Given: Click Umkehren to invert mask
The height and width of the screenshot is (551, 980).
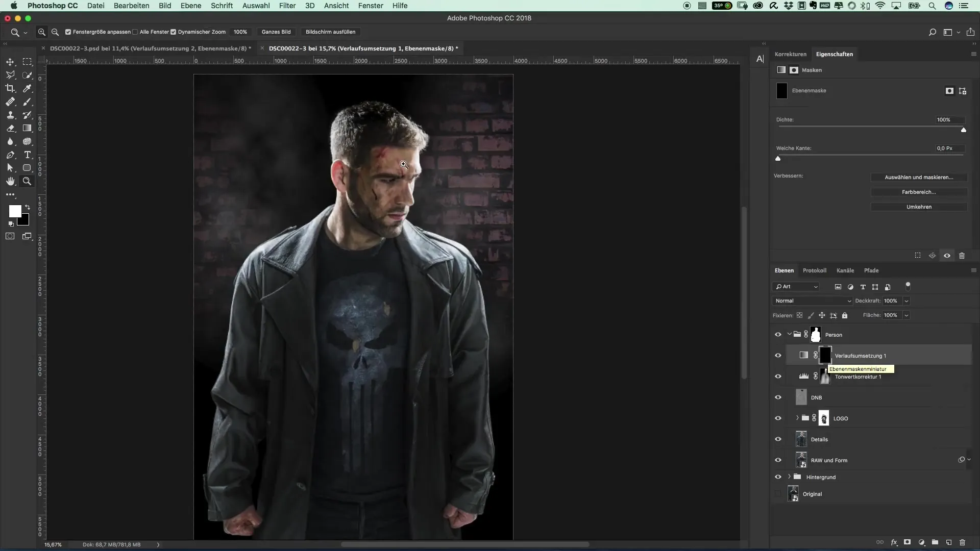Looking at the screenshot, I should click(919, 207).
